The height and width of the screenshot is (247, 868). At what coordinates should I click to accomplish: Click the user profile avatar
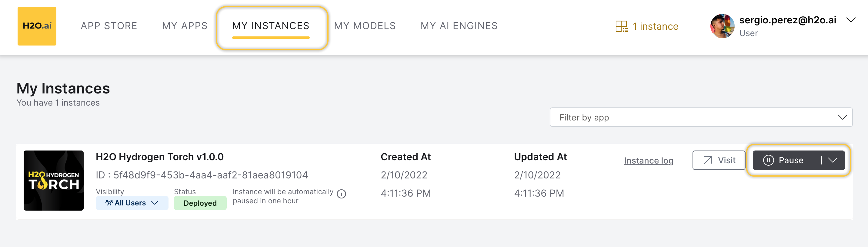pos(722,26)
